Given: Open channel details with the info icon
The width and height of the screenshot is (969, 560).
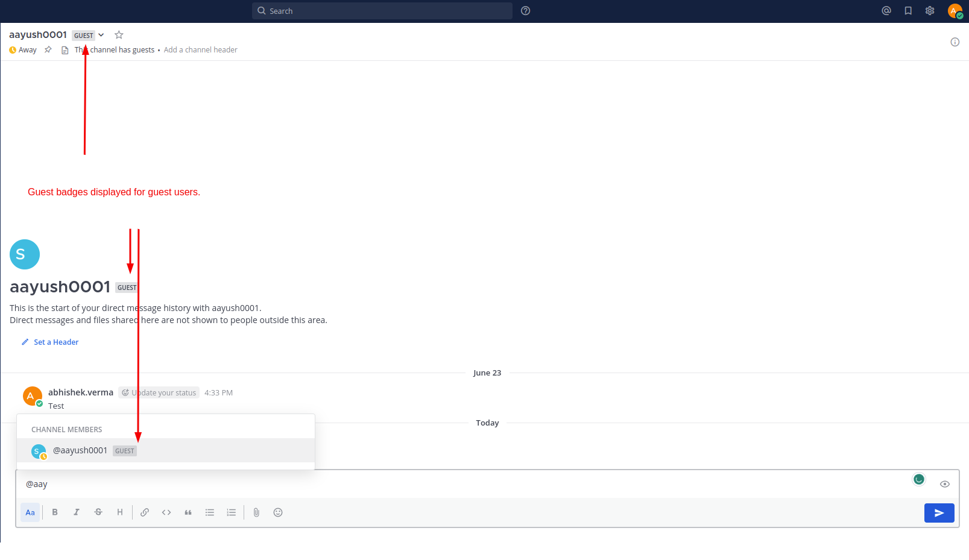Looking at the screenshot, I should 955,42.
